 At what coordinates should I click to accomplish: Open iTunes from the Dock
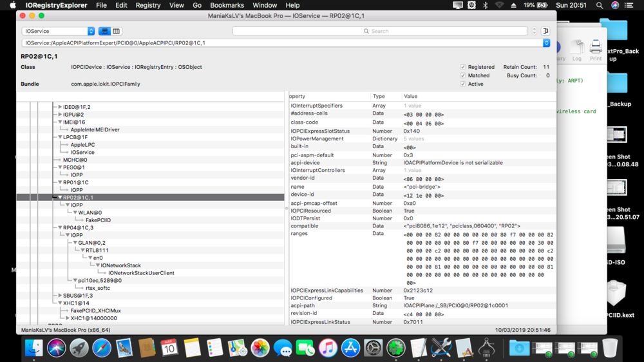coord(328,348)
